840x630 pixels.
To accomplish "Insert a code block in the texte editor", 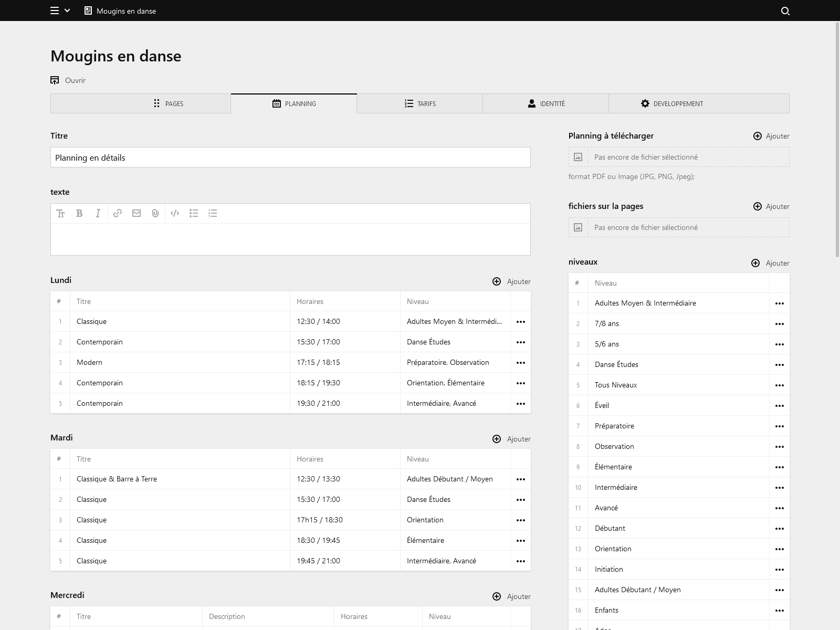I will tap(175, 213).
